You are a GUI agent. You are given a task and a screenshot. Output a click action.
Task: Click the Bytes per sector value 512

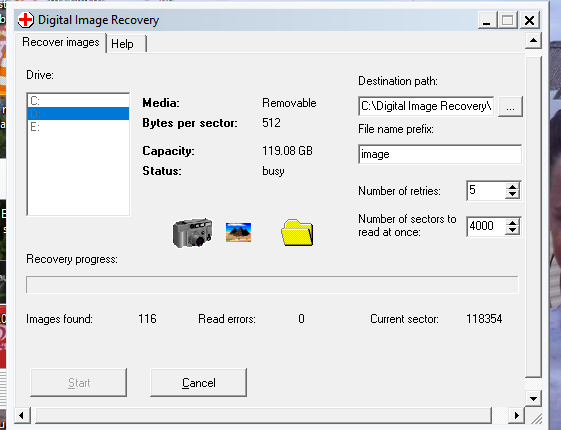coord(271,123)
